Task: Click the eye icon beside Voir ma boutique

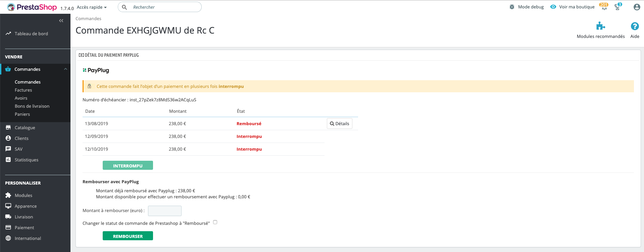Action: [553, 7]
